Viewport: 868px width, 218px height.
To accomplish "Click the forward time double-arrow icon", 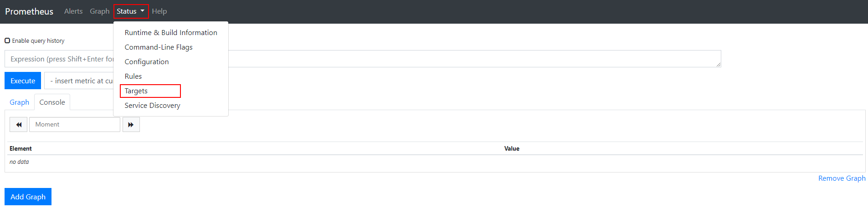I will (x=131, y=125).
